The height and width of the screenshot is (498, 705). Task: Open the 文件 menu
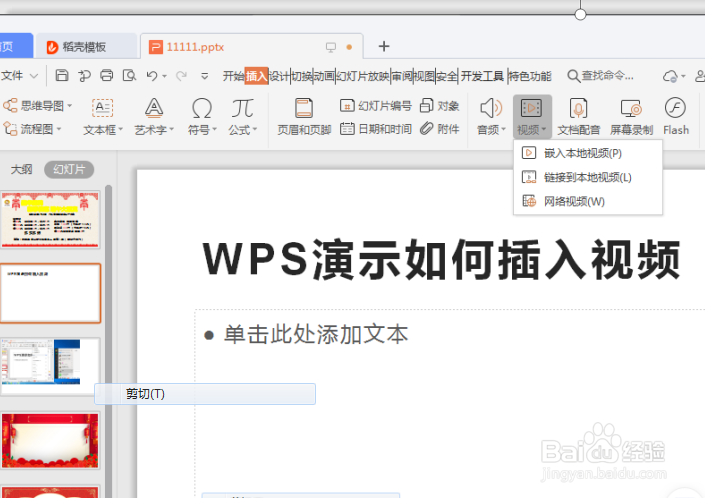pos(12,76)
